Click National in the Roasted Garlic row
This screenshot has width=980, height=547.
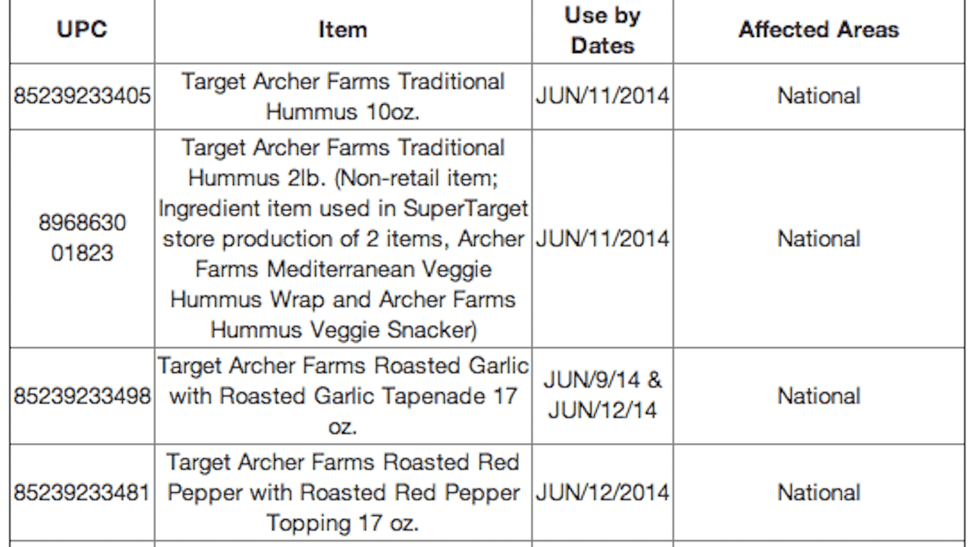819,396
